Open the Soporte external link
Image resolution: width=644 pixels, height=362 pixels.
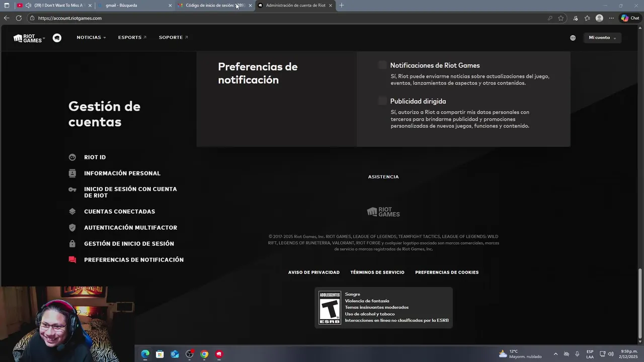tap(174, 38)
